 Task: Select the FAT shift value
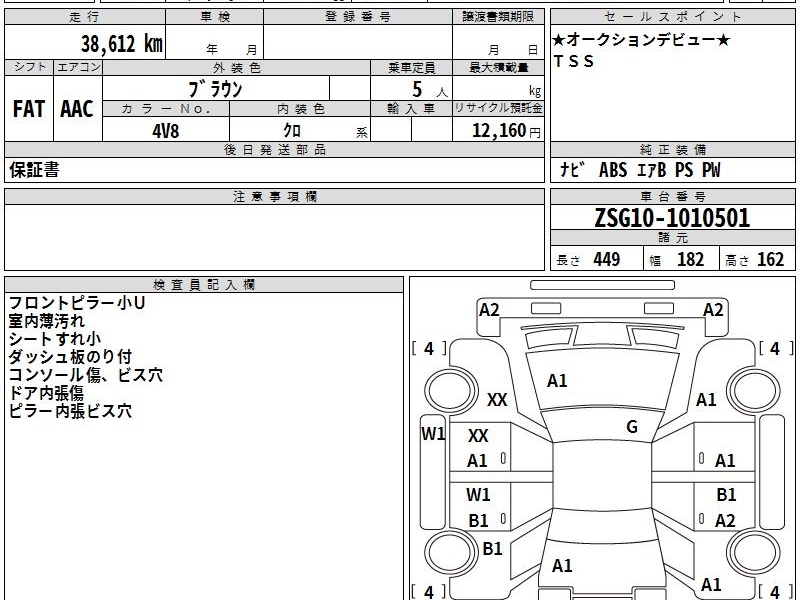29,109
